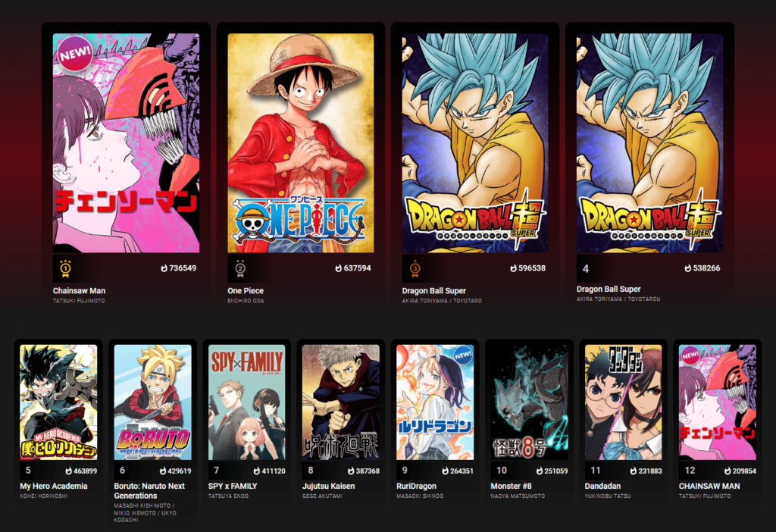Open the rank 4 Dragon Ball Super cover
Screen dimensions: 776x532
(x=649, y=143)
